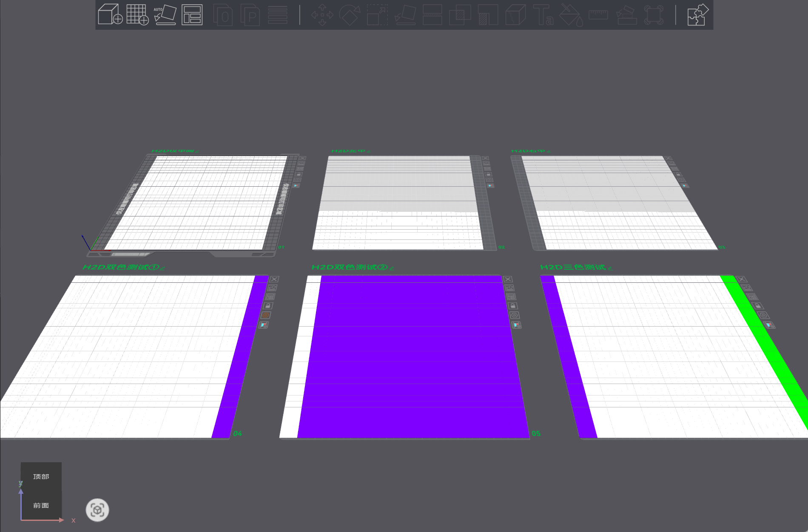Click plate 04 filament map icon
This screenshot has width=808, height=532.
coord(264,325)
